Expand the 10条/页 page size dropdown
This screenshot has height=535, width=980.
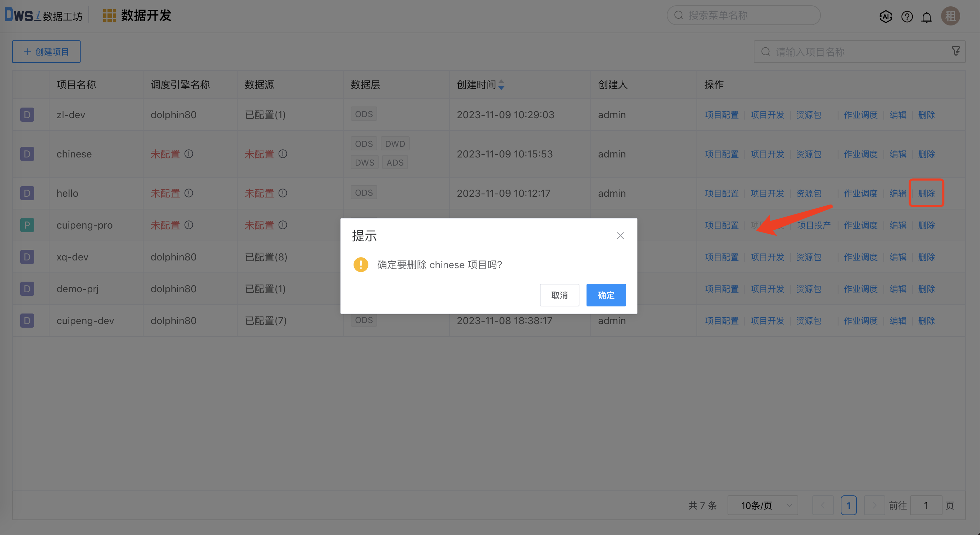pos(762,505)
